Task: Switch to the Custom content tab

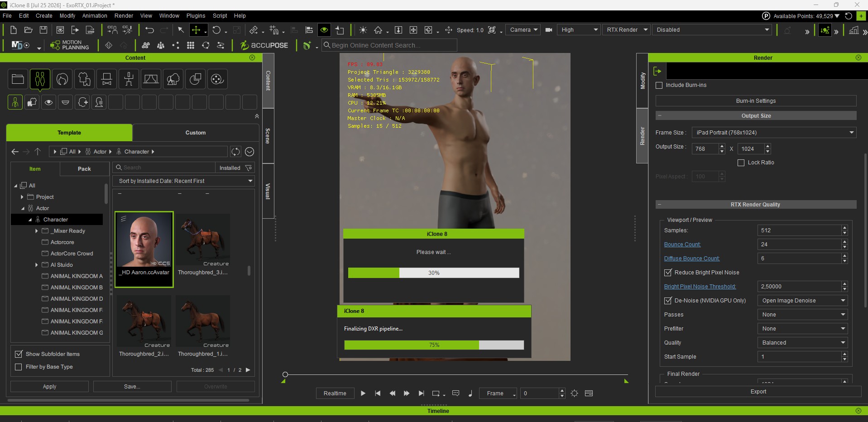Action: (196, 133)
